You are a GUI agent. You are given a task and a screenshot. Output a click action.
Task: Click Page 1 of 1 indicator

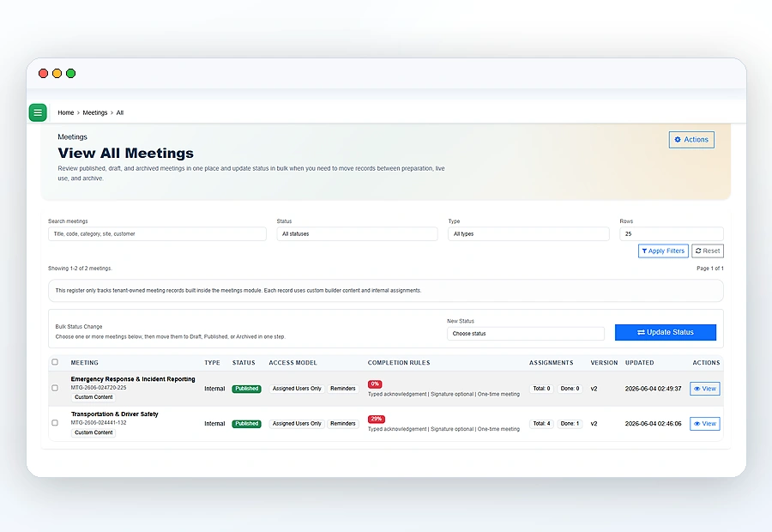(710, 269)
